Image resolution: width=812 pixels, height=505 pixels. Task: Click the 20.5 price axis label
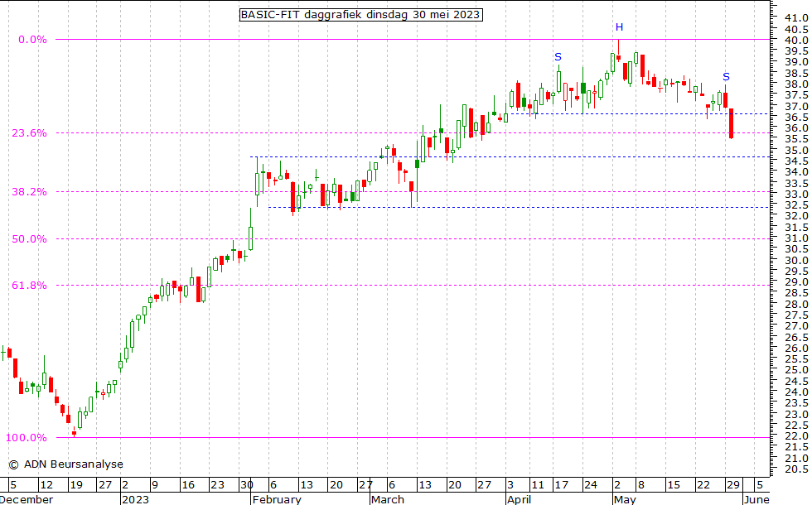pos(796,469)
